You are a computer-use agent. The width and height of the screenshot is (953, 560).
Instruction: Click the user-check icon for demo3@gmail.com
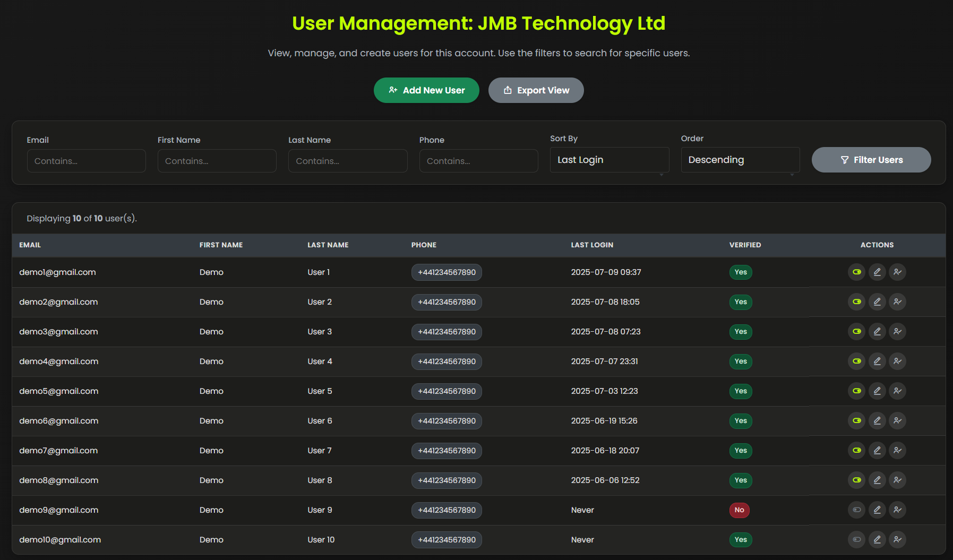click(897, 332)
